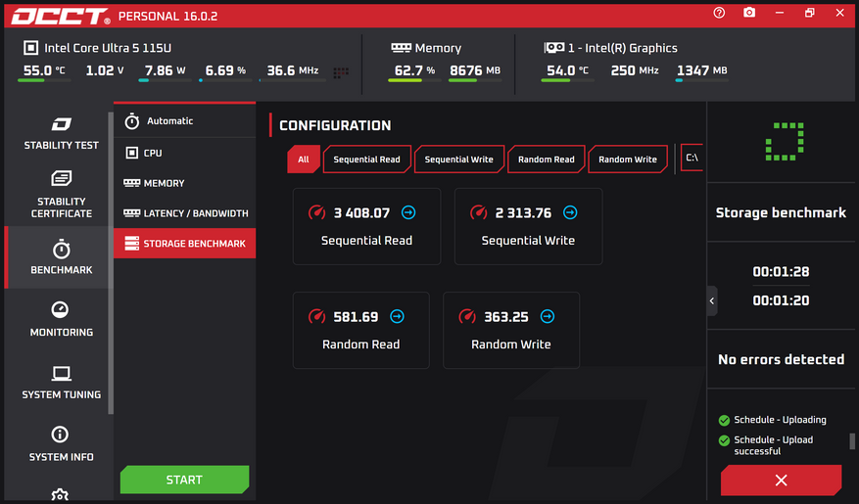This screenshot has width=859, height=504.
Task: Click the Sequential Write gauge icon
Action: pos(478,212)
